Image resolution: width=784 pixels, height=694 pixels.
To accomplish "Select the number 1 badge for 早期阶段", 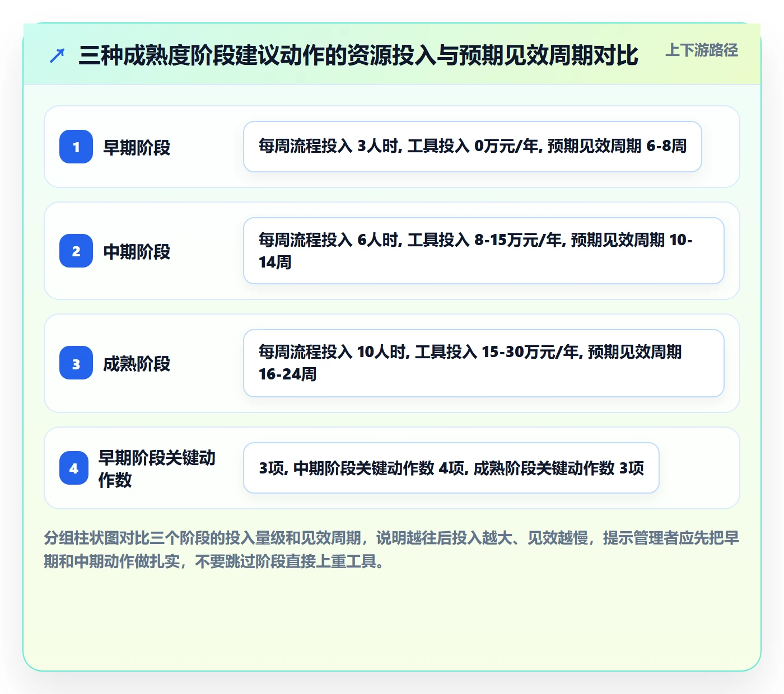I will 76,147.
